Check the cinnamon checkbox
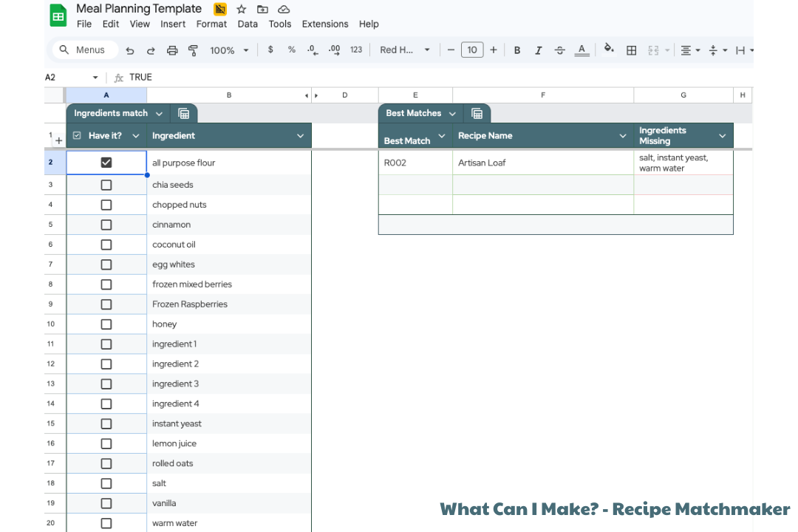This screenshot has height=532, width=798. pyautogui.click(x=106, y=225)
